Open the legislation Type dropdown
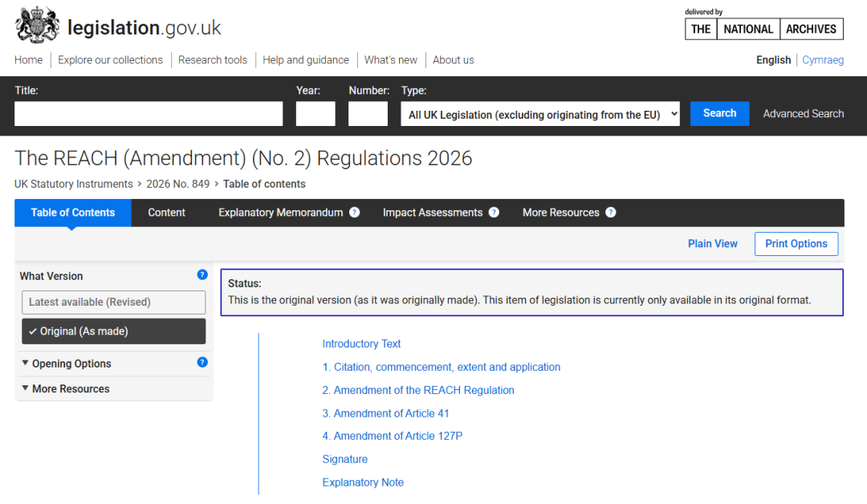867x504 pixels. pos(540,114)
